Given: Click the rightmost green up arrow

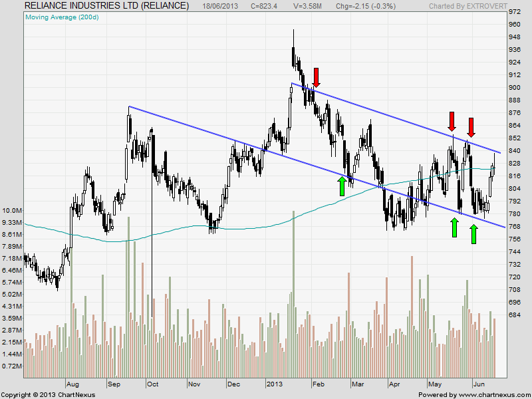Looking at the screenshot, I should tap(474, 233).
